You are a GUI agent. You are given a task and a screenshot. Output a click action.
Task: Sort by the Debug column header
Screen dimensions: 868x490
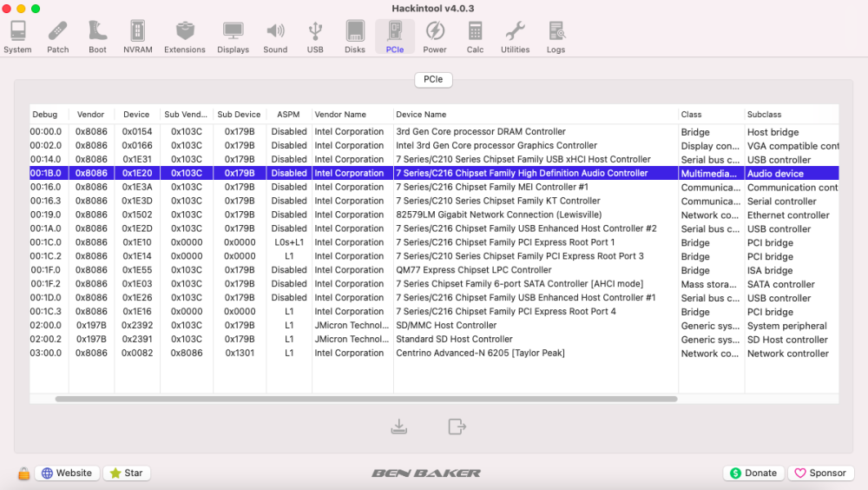point(49,114)
